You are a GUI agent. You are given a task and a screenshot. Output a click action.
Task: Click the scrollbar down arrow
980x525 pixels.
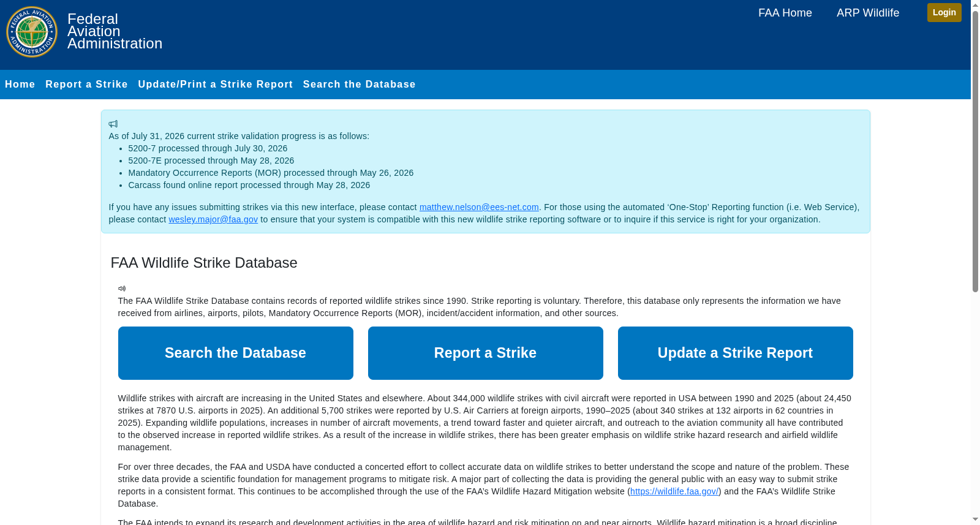pos(976,520)
